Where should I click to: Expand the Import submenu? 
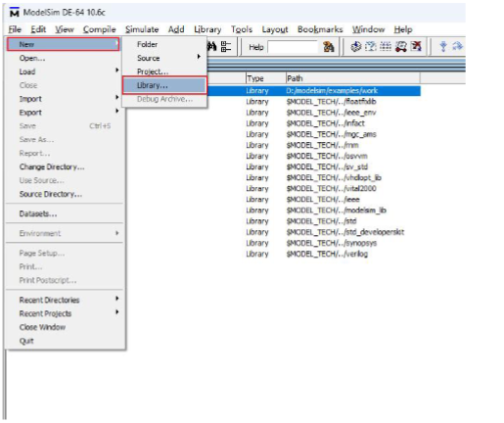coord(65,99)
